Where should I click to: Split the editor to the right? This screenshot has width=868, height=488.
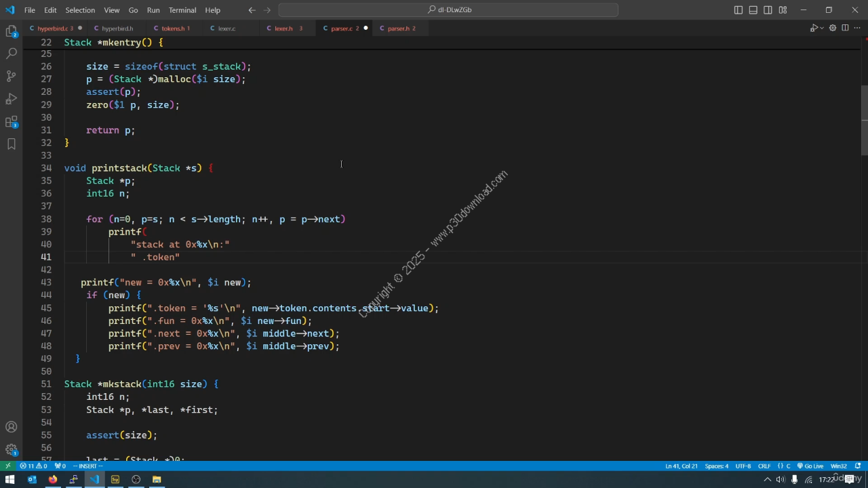pyautogui.click(x=845, y=28)
